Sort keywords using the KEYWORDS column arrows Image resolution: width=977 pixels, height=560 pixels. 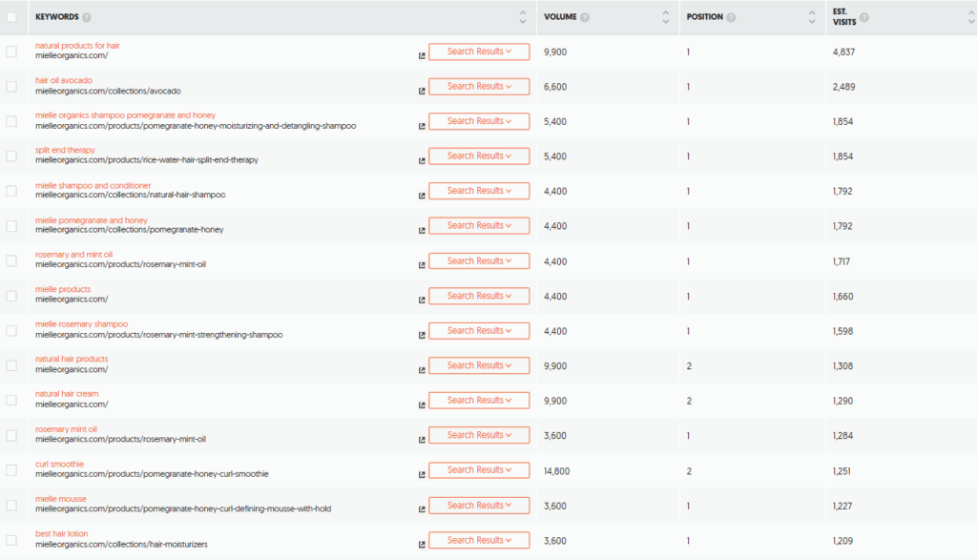point(523,17)
